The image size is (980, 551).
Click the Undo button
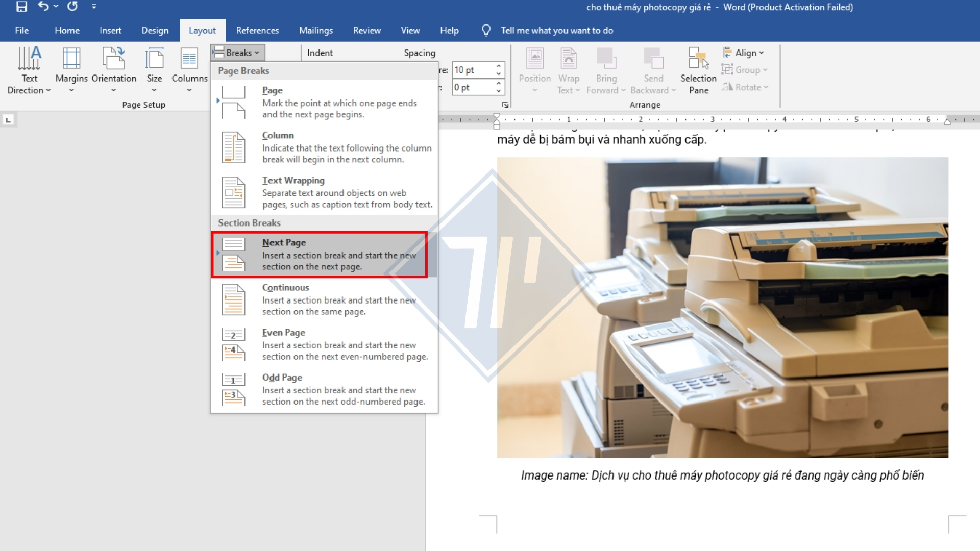point(42,7)
